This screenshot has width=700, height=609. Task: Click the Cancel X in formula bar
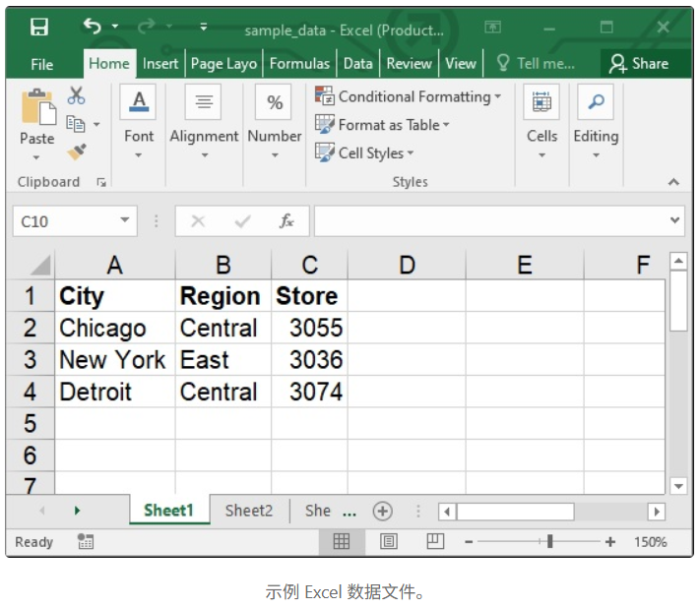198,220
